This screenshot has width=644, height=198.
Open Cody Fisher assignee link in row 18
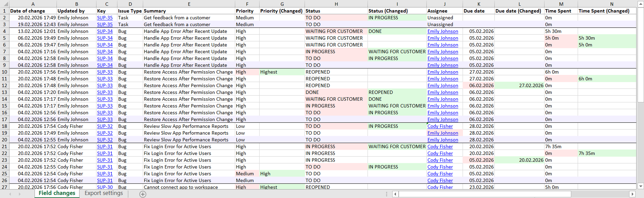440,126
